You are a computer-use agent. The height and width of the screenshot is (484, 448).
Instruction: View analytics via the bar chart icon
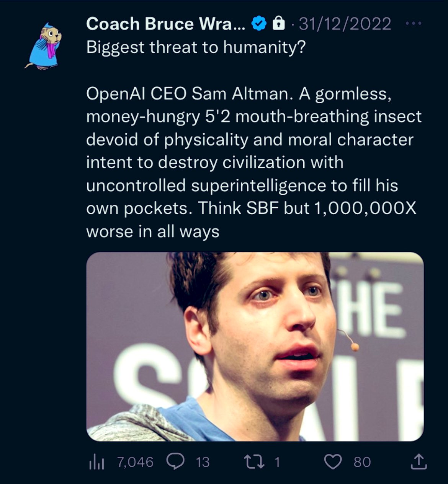[x=96, y=462]
